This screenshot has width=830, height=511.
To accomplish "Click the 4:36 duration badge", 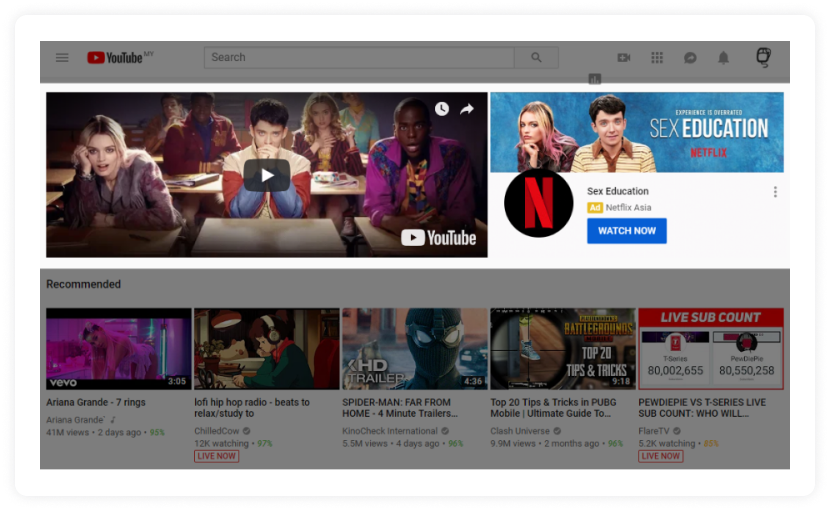I will click(x=473, y=381).
